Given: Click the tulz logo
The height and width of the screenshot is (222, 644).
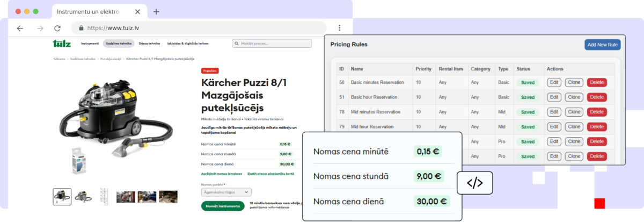Looking at the screenshot, I should pos(62,44).
